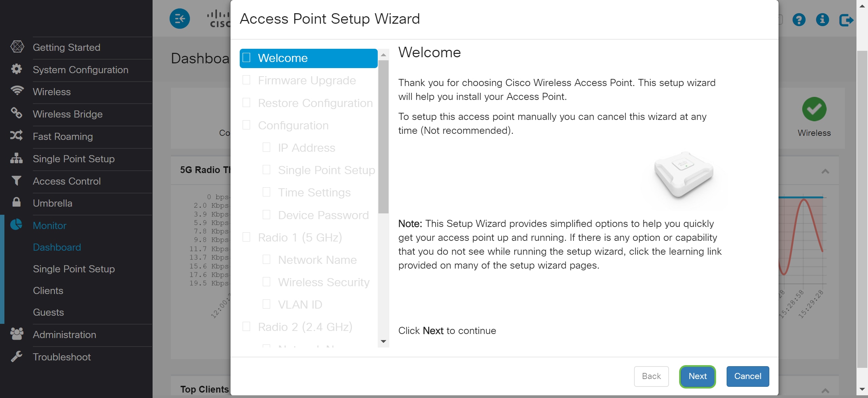The width and height of the screenshot is (868, 398).
Task: Click the Wireless Bridge link icon
Action: tap(16, 113)
